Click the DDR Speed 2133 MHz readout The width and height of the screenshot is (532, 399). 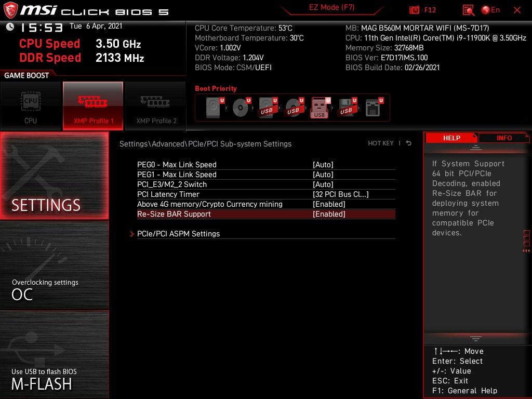[82, 58]
